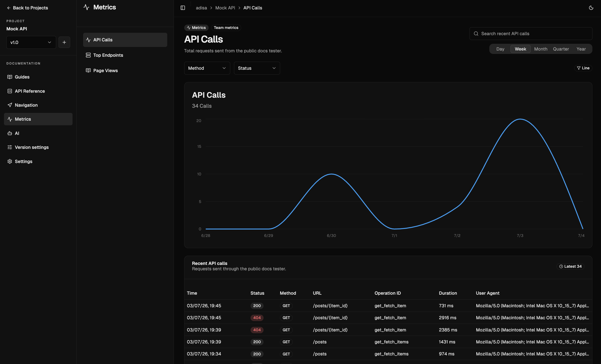601x364 pixels.
Task: Click the Navigation arrow icon in sidebar
Action: tap(10, 105)
